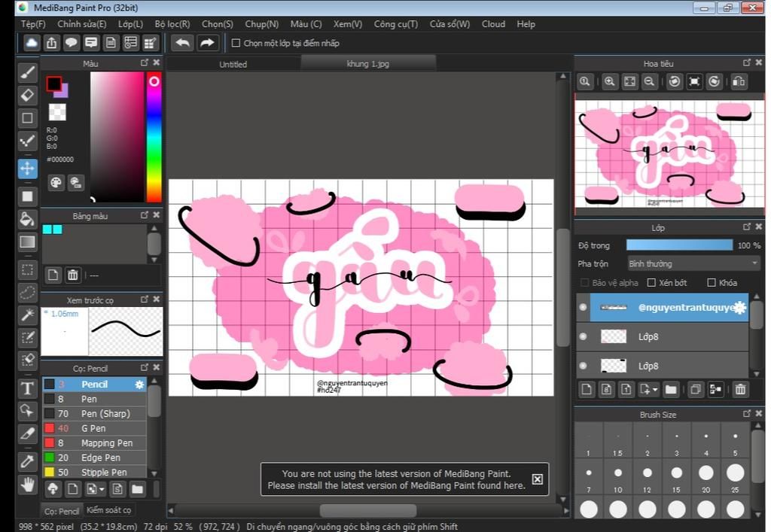The image size is (771, 532).
Task: Close the Hoa tiêu panel
Action: 759,63
